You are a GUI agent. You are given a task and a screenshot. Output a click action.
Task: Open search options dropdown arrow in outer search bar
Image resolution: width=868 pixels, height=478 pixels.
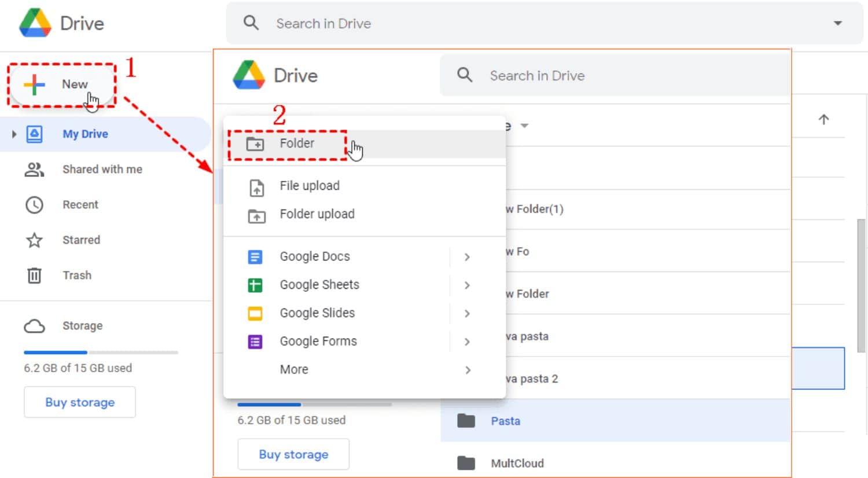(x=837, y=23)
